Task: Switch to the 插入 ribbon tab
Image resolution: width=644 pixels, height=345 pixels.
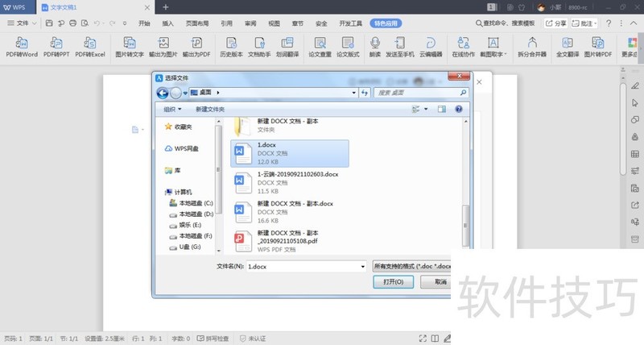Action: click(167, 23)
